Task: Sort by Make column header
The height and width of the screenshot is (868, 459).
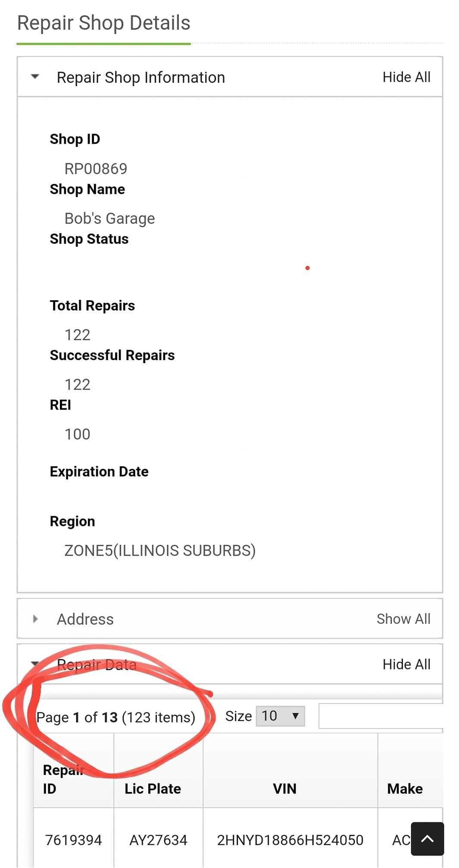Action: pos(404,788)
